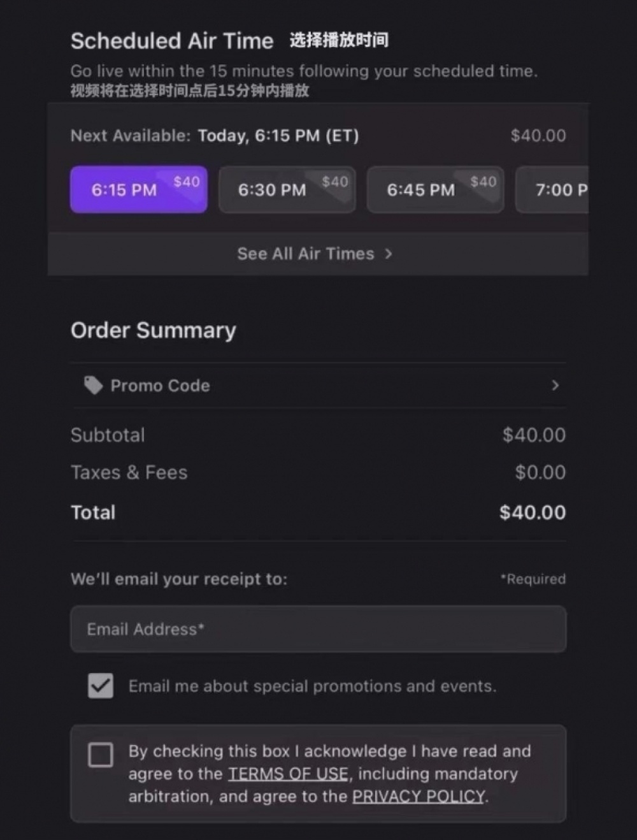Click the Next Available time text
This screenshot has height=840, width=637.
[x=278, y=136]
